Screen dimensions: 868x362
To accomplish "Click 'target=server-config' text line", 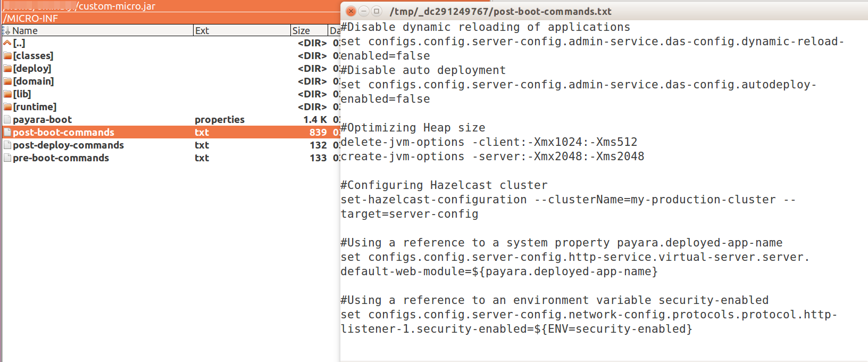I will coord(409,214).
